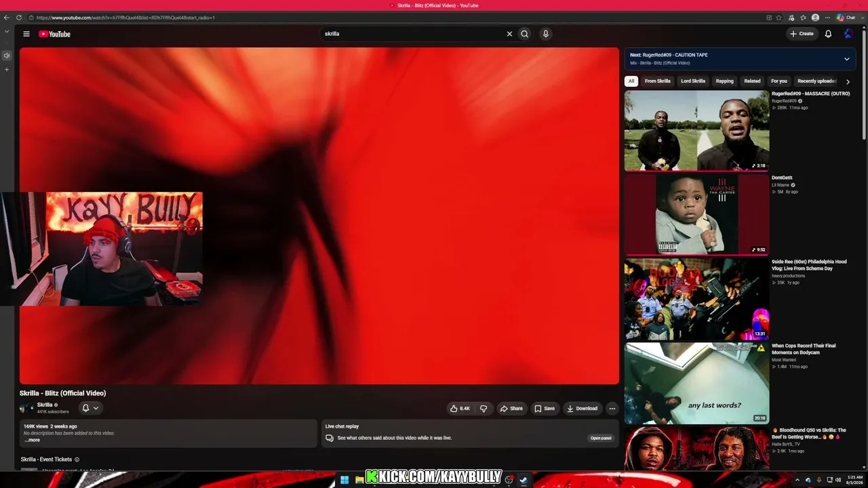868x488 pixels.
Task: Open the Lil Wayne DontGetIt thumbnail
Action: [x=696, y=214]
